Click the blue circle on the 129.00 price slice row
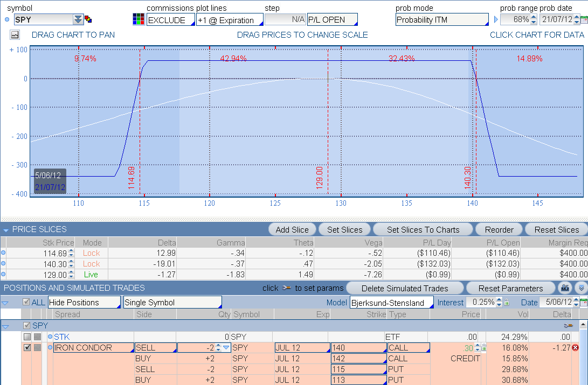This screenshot has width=588, height=385. click(x=3, y=274)
